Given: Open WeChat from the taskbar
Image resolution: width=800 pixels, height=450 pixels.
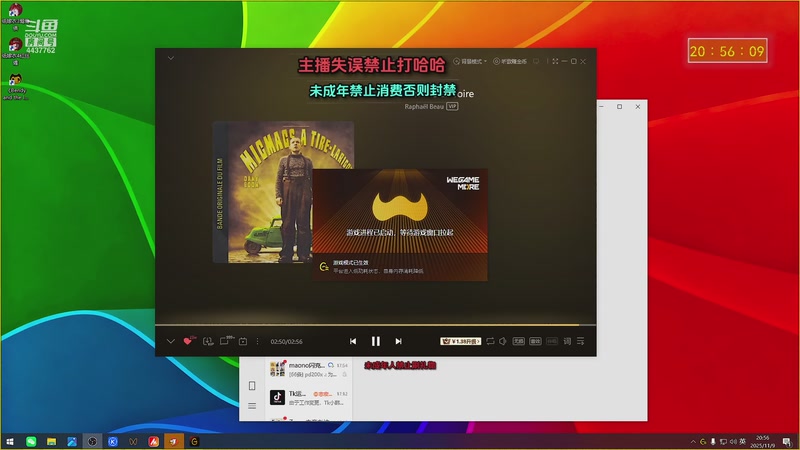Looking at the screenshot, I should click(x=31, y=441).
